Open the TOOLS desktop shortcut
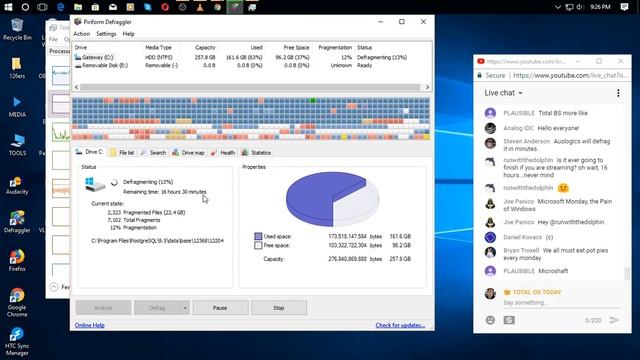 pos(17,145)
